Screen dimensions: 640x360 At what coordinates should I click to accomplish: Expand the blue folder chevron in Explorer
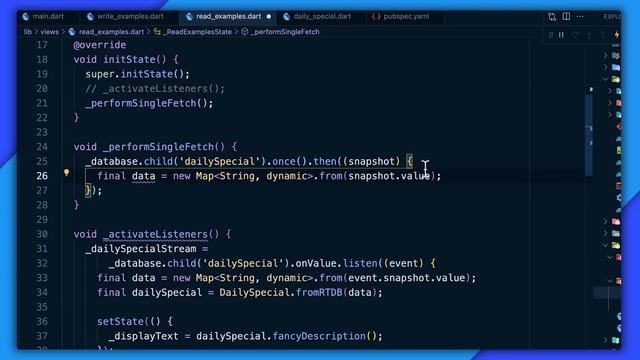[605, 67]
